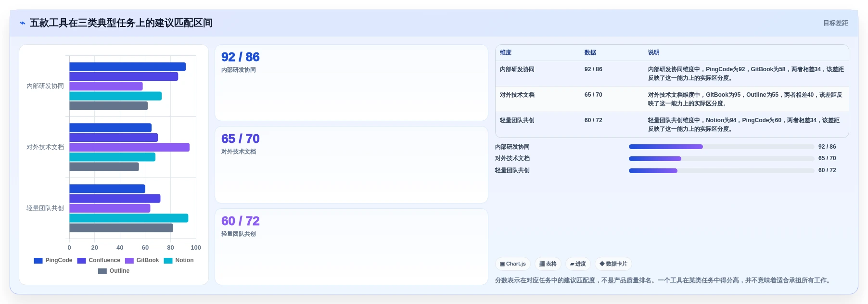Click Confluence bar in 内部研发协同 group

coord(124,76)
